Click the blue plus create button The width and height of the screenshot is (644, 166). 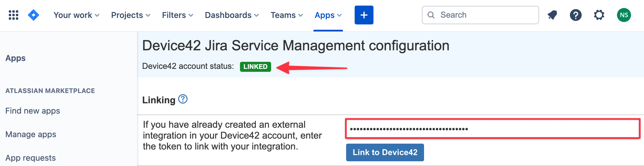click(x=364, y=15)
